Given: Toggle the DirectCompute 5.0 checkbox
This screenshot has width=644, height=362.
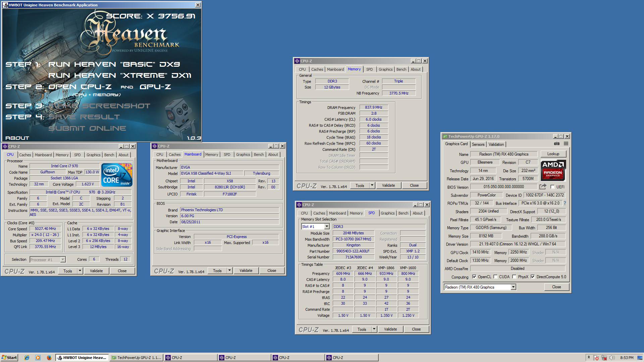Looking at the screenshot, I should pyautogui.click(x=532, y=277).
